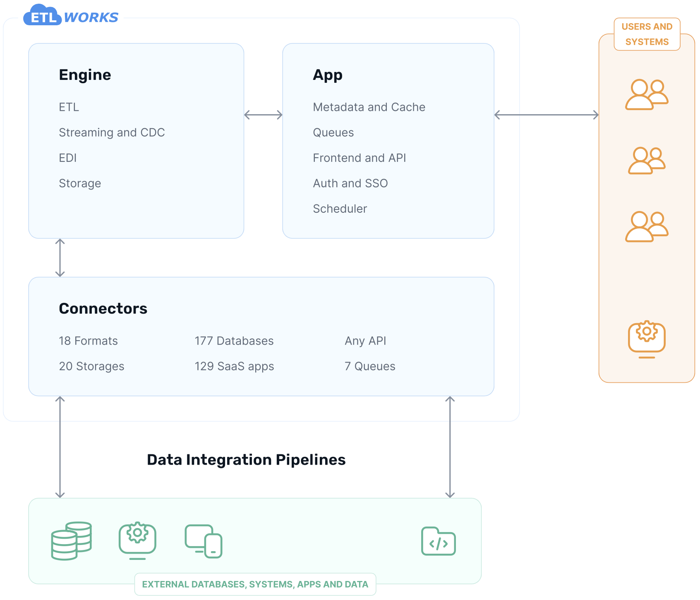
Task: Click the arrow linking App to Users and Systems
Action: (545, 114)
